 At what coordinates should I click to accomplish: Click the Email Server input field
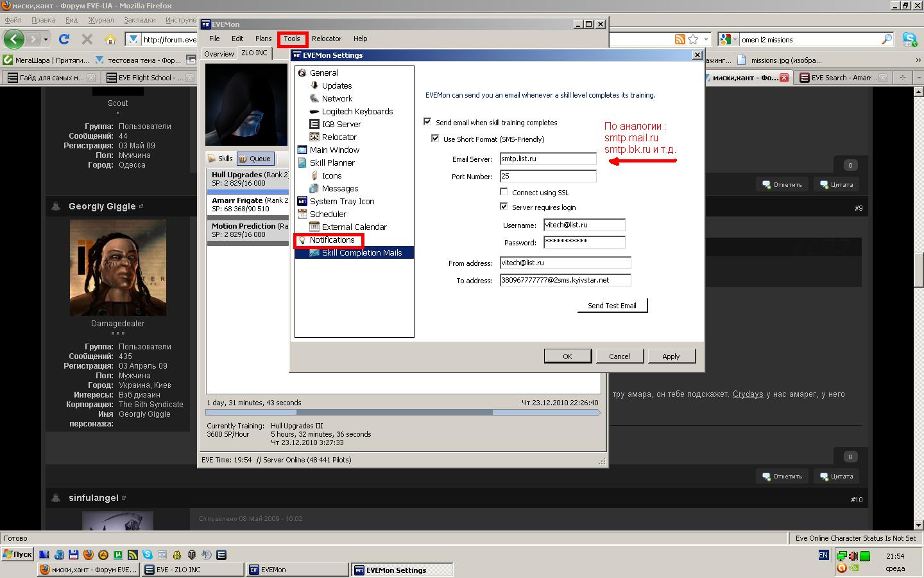coord(548,159)
